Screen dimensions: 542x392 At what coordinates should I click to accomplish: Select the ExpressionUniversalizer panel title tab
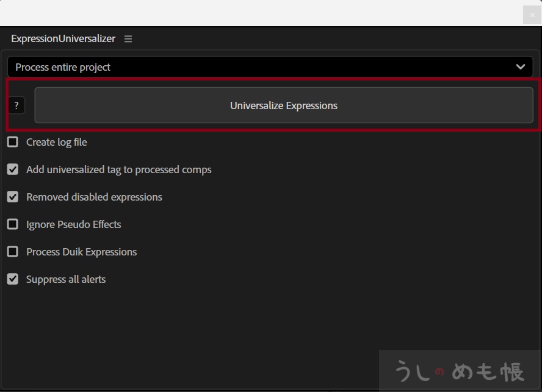(x=63, y=38)
